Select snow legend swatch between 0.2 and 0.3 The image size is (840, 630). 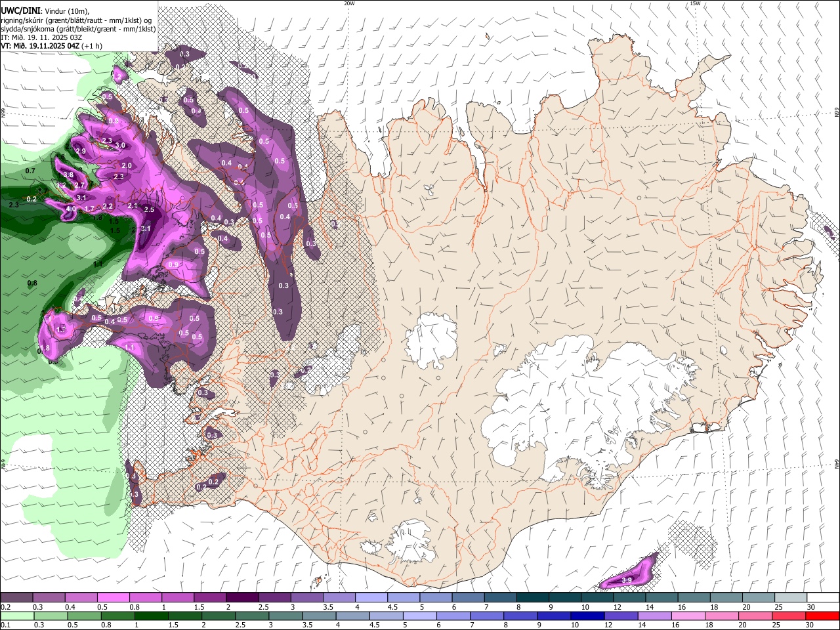coord(16,598)
